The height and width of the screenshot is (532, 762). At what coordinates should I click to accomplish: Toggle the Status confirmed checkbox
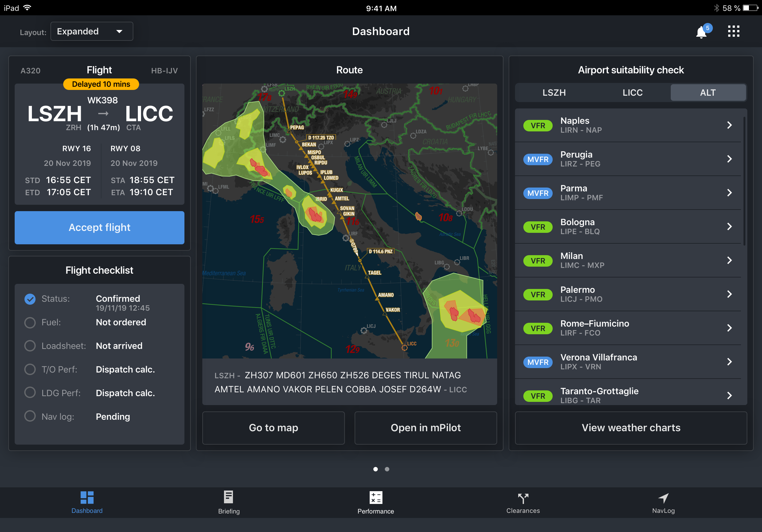tap(30, 299)
